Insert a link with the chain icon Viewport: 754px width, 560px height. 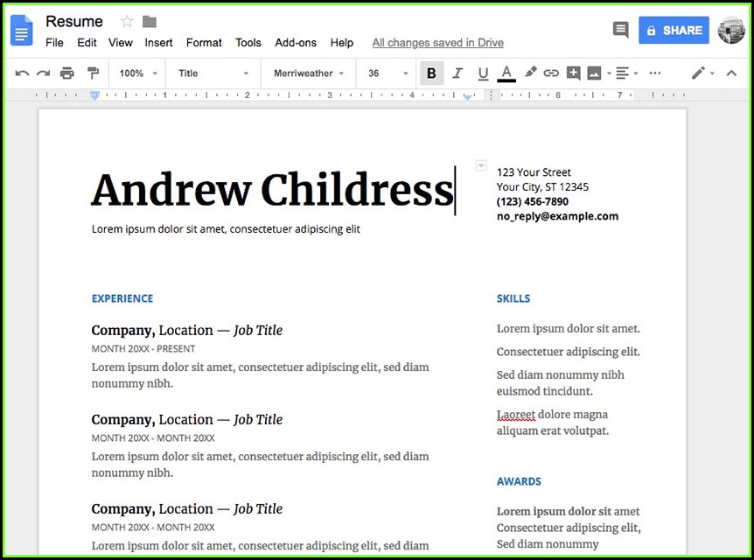551,73
